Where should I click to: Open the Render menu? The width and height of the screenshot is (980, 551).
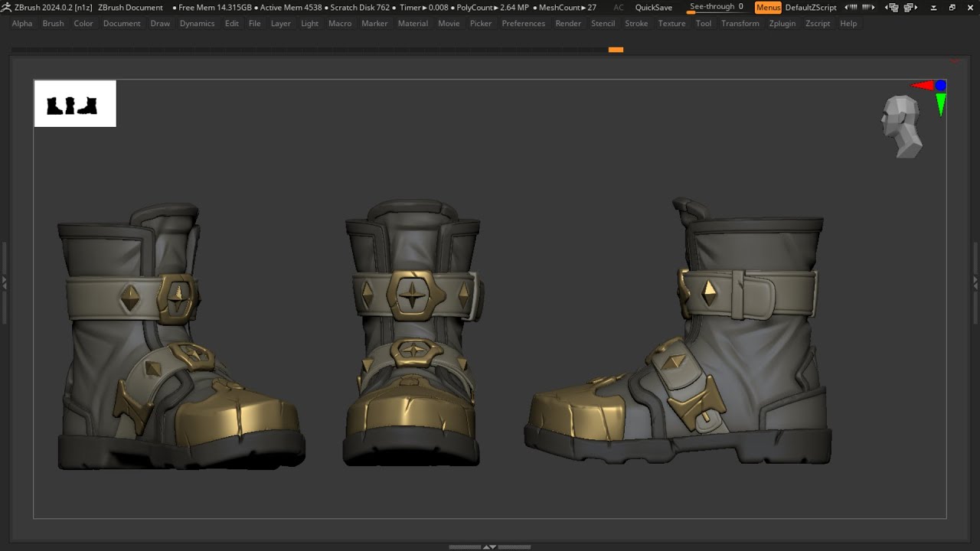(568, 24)
